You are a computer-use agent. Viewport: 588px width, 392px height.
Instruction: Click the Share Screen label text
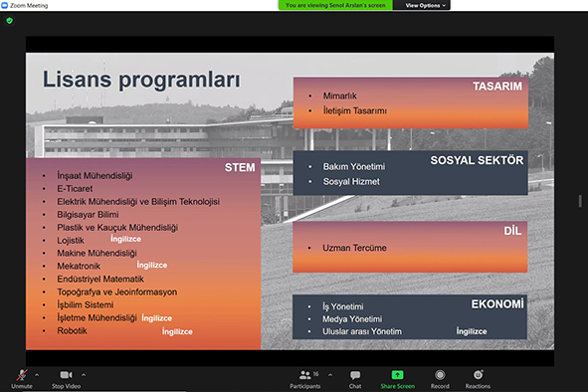tap(398, 386)
